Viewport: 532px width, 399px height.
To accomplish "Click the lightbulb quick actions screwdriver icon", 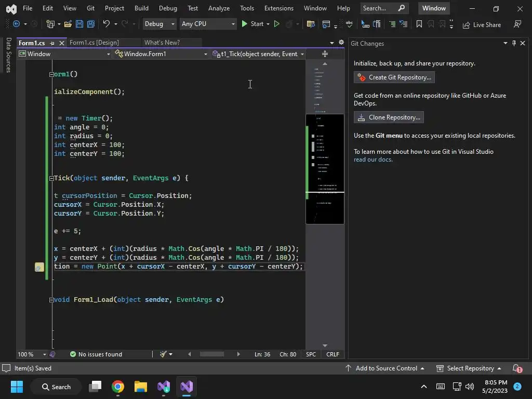I will pyautogui.click(x=39, y=268).
